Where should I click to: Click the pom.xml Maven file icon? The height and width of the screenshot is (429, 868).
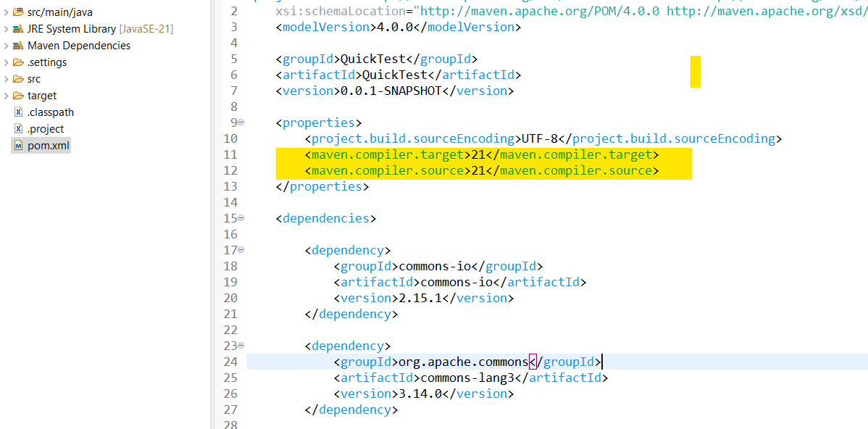18,146
